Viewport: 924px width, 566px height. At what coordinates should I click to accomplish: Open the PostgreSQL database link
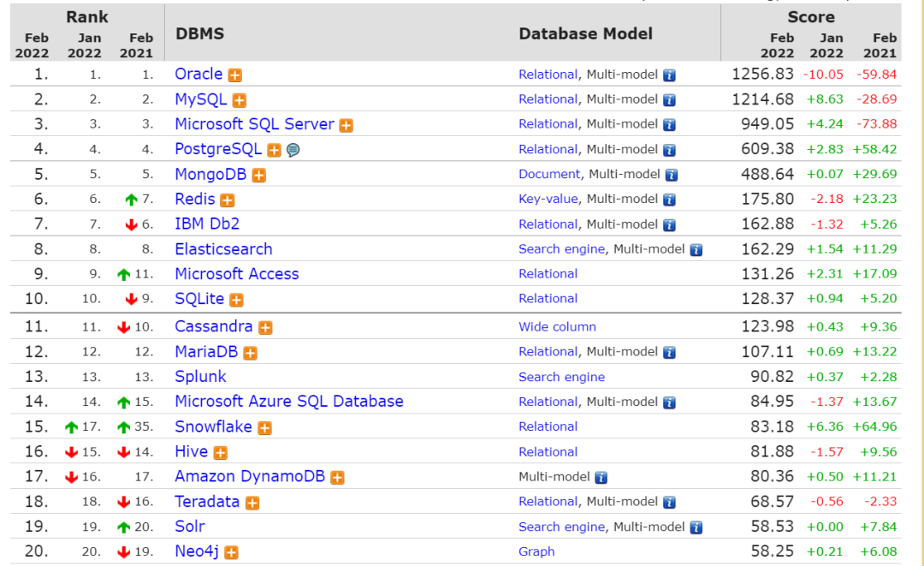coord(217,149)
